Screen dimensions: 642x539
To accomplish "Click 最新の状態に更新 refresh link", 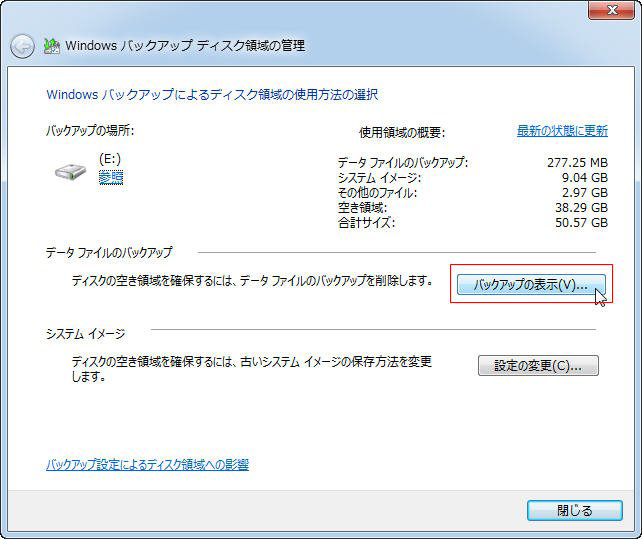I will coord(562,131).
